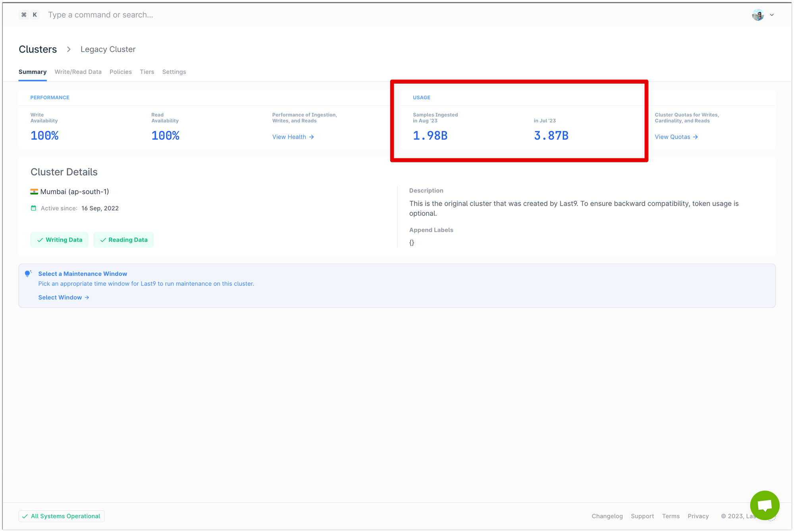Click the Mumbai region flag icon
794x532 pixels.
click(34, 191)
